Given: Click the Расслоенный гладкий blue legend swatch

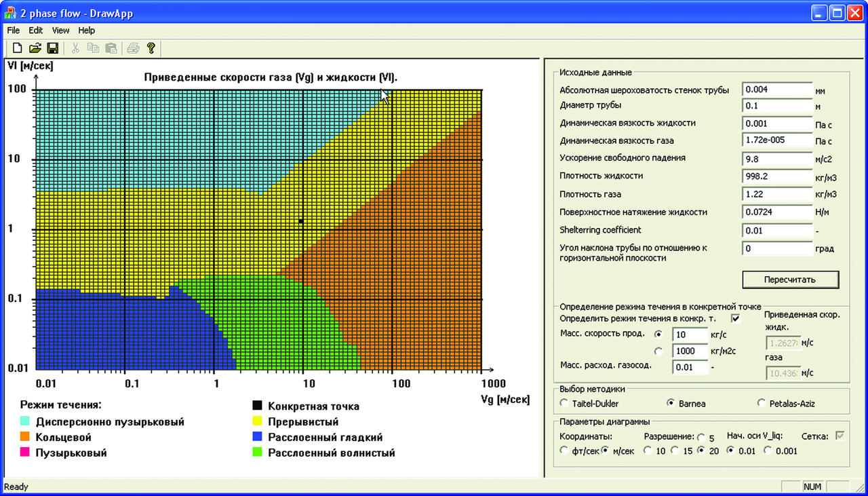Looking at the screenshot, I should (258, 438).
